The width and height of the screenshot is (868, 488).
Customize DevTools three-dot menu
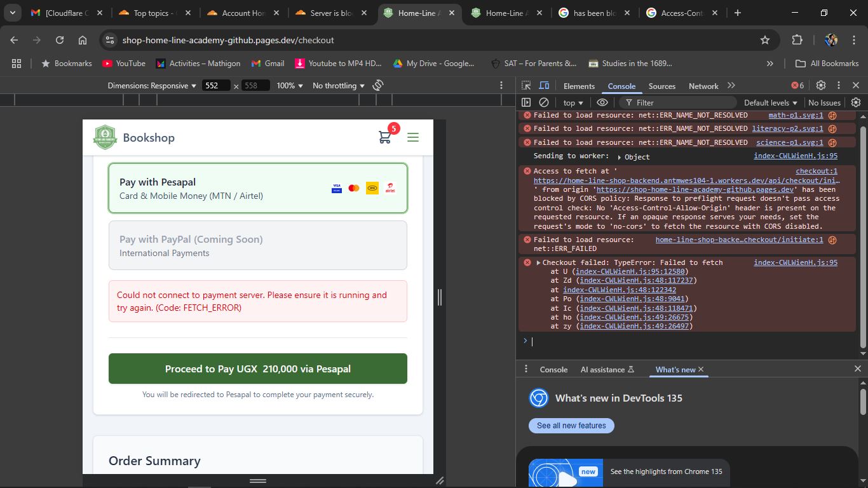[839, 86]
